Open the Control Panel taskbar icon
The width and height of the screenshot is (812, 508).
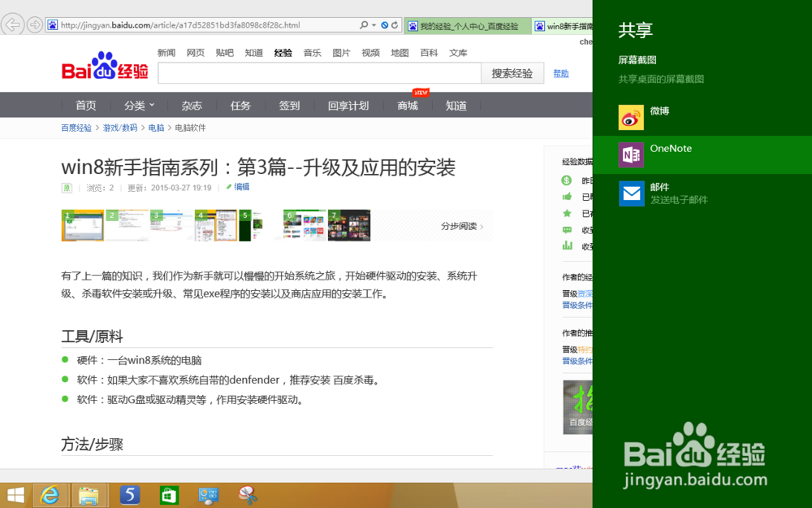(208, 496)
